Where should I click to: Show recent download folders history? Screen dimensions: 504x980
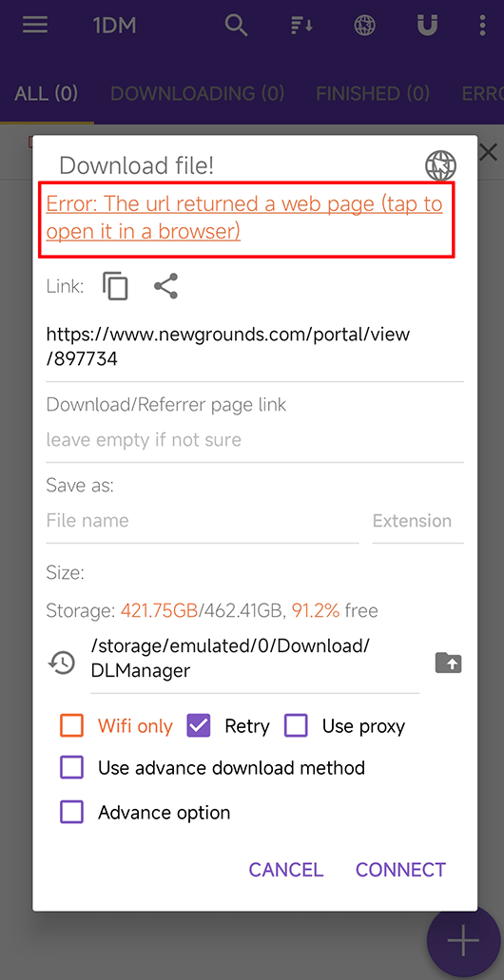(61, 663)
